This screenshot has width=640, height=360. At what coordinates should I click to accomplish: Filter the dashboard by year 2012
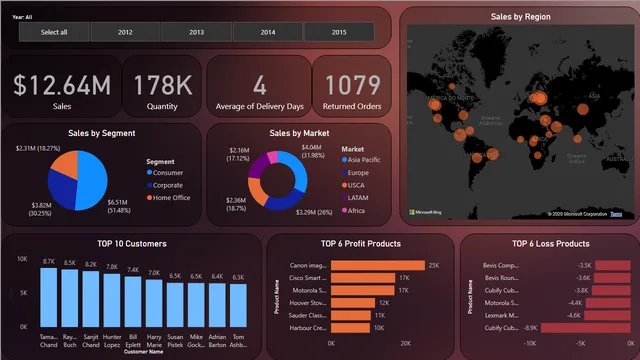click(125, 32)
